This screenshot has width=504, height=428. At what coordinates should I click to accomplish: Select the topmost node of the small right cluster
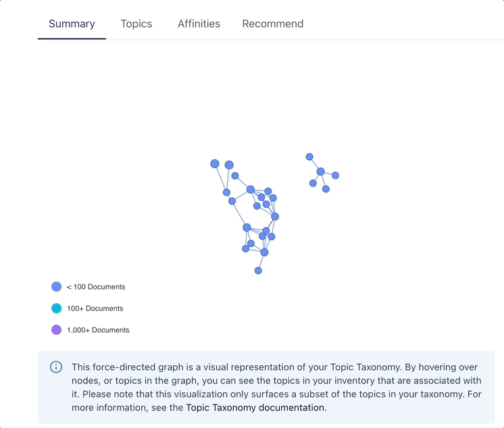coord(309,157)
